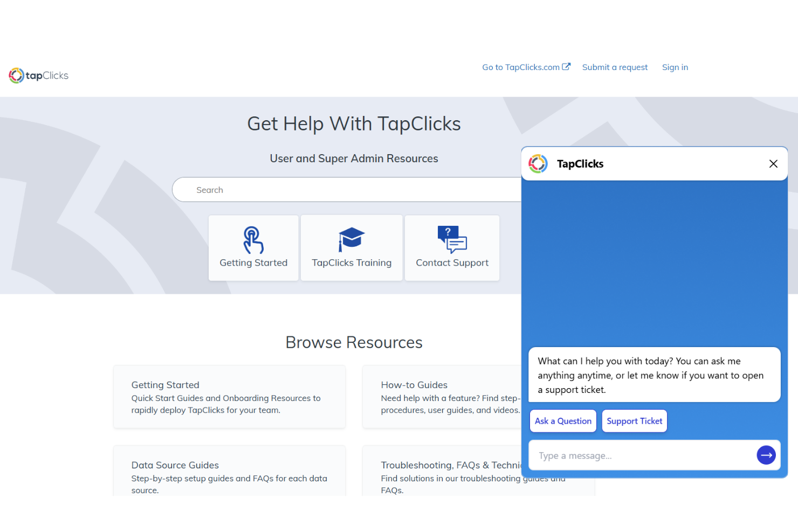Viewport: 798px width, 532px height.
Task: Open the external link icon beside TapClicks.com
Action: [566, 67]
